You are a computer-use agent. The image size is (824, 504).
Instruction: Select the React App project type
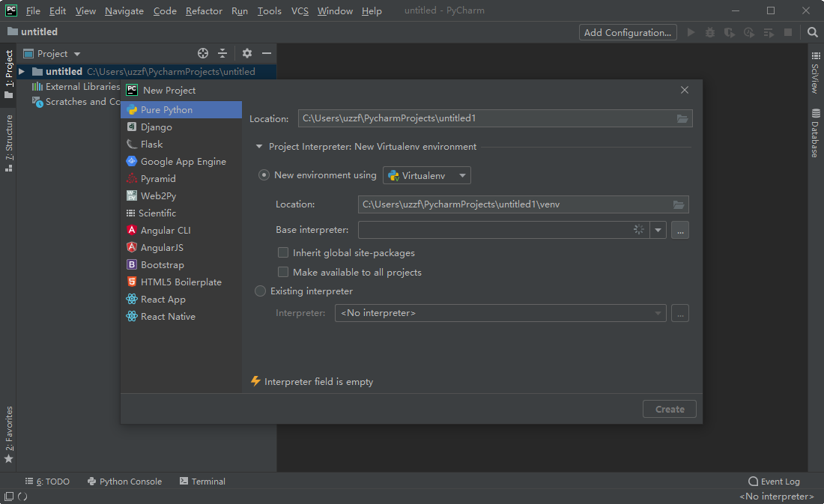181,299
